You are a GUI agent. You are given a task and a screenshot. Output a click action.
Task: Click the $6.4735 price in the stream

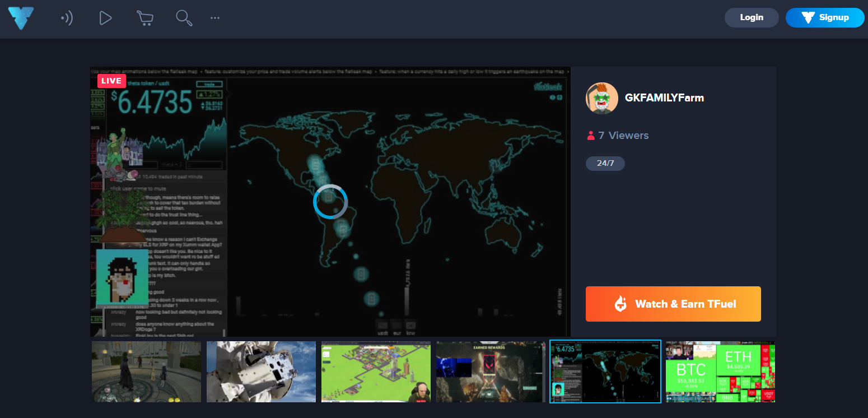pos(151,103)
